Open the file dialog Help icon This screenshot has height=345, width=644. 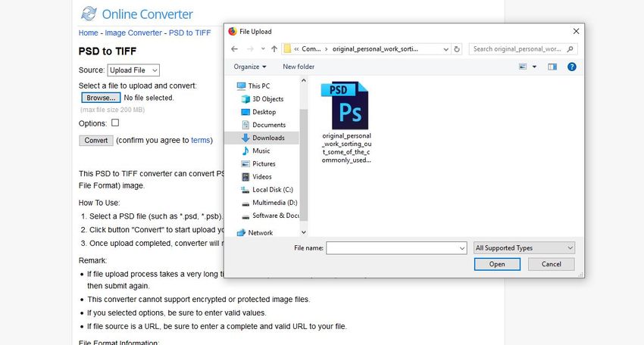572,67
